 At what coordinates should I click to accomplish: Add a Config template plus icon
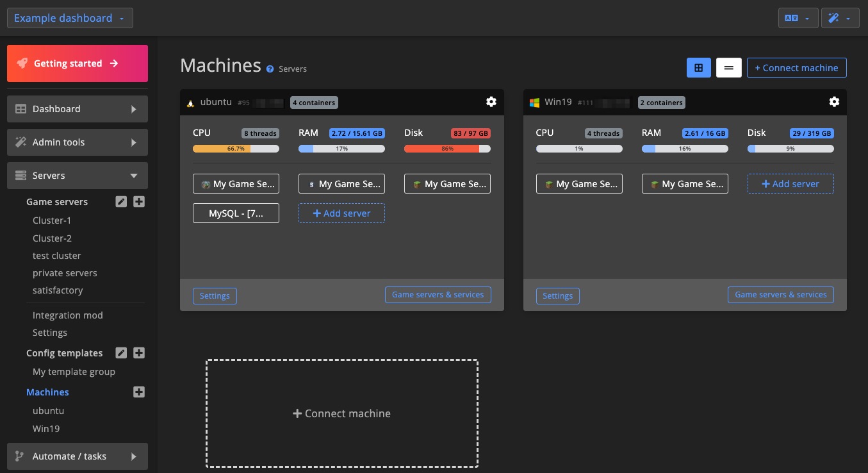point(139,353)
